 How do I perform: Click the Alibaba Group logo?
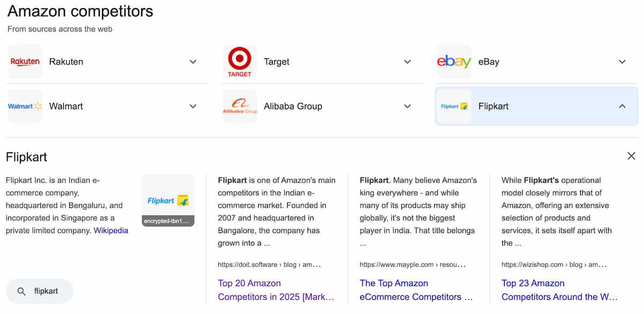click(x=239, y=106)
